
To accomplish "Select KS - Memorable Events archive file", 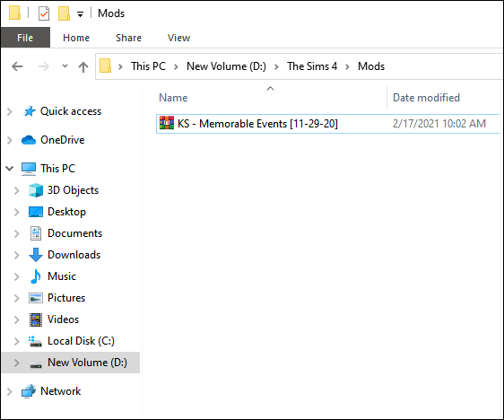I will tap(327, 124).
